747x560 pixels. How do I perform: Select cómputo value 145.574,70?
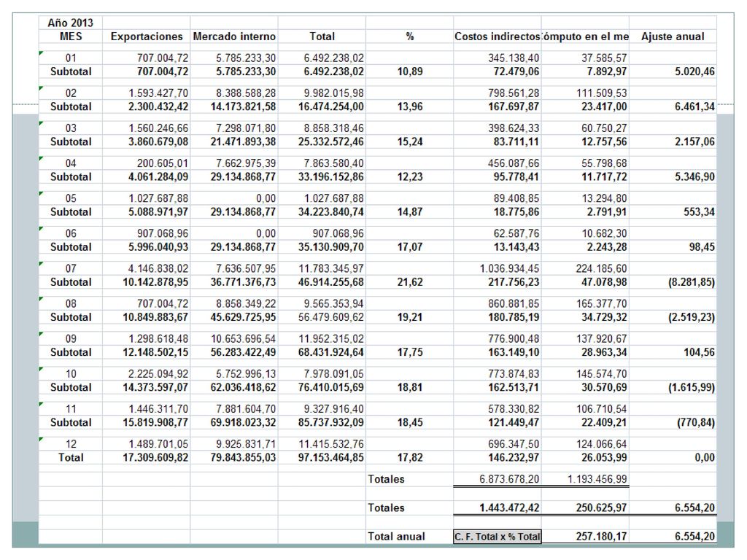click(x=602, y=374)
